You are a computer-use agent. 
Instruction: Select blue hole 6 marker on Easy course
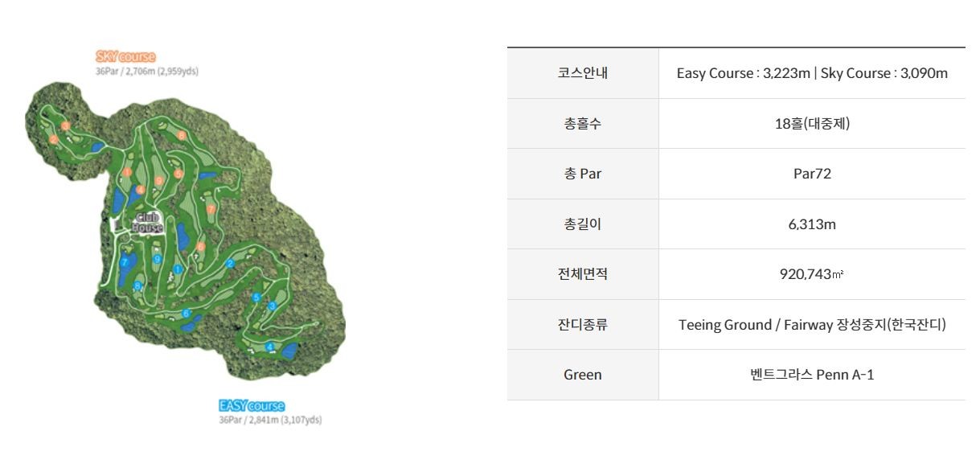coord(186,314)
